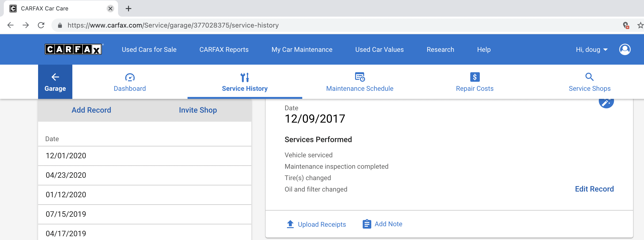This screenshot has height=240, width=644.
Task: Open a new browser tab with plus
Action: [x=129, y=9]
